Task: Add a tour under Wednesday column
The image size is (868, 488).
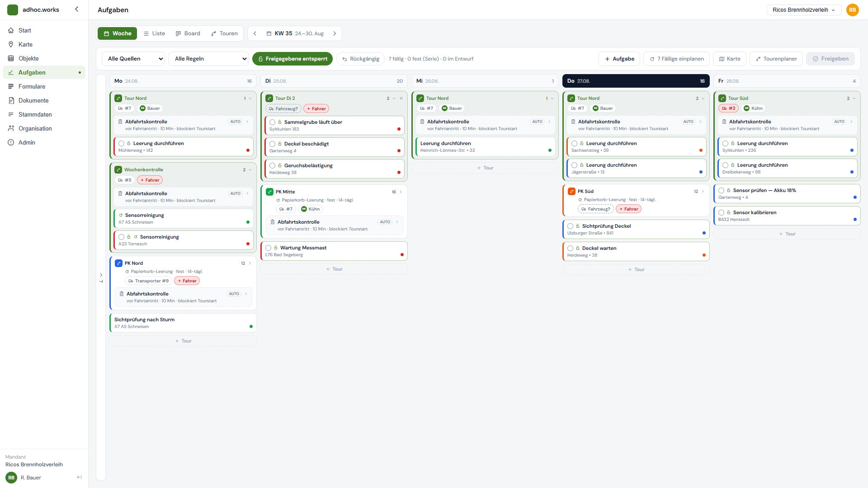Action: point(485,168)
